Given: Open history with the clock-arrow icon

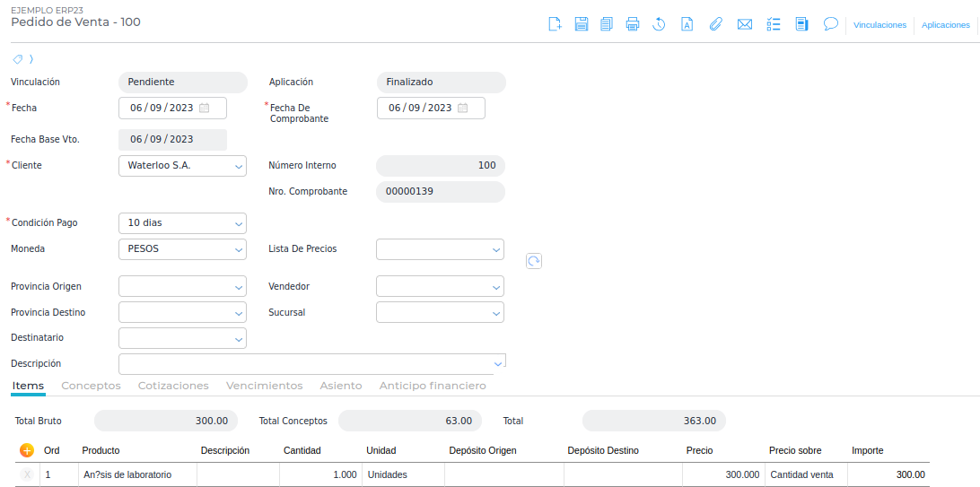Looking at the screenshot, I should point(659,24).
